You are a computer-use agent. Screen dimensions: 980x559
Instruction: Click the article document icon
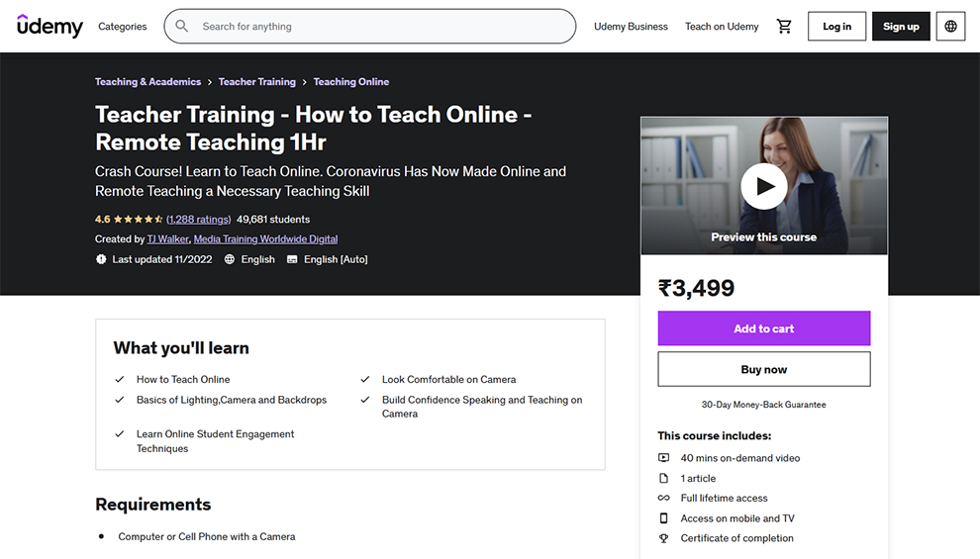coord(664,479)
